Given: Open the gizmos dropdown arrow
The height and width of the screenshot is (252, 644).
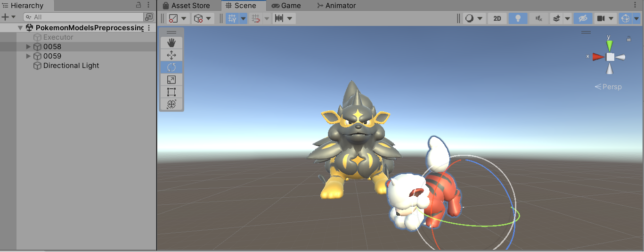Looking at the screenshot, I should pyautogui.click(x=637, y=18).
